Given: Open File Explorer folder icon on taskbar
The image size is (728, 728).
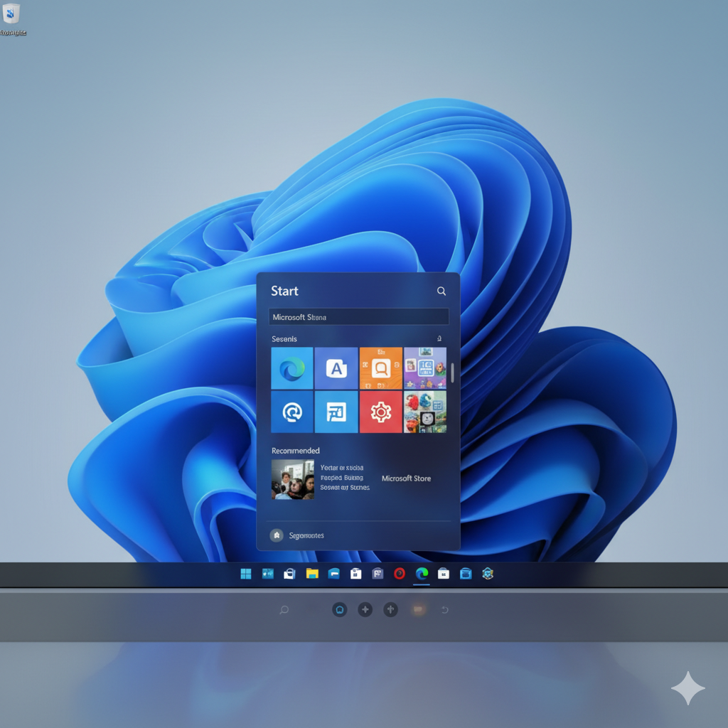Looking at the screenshot, I should click(311, 574).
